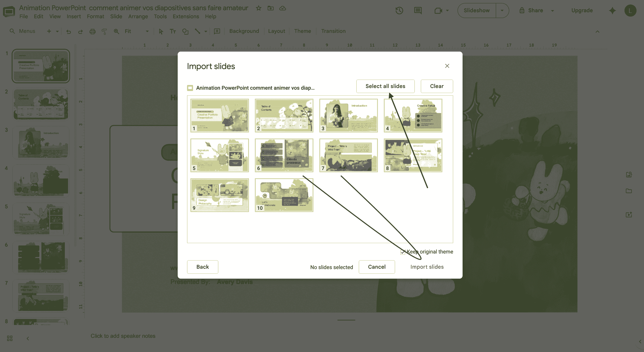Viewport: 644px width, 352px height.
Task: Open slide 3 in the filmstrip
Action: [x=41, y=143]
